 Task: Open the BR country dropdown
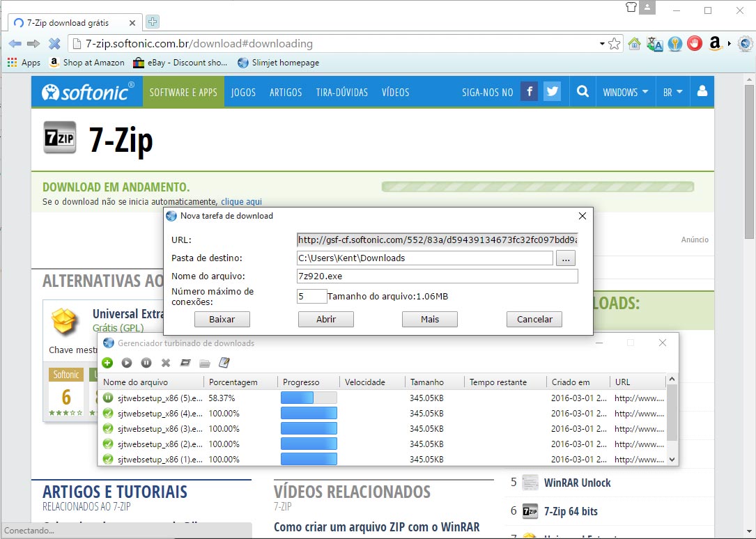point(672,92)
